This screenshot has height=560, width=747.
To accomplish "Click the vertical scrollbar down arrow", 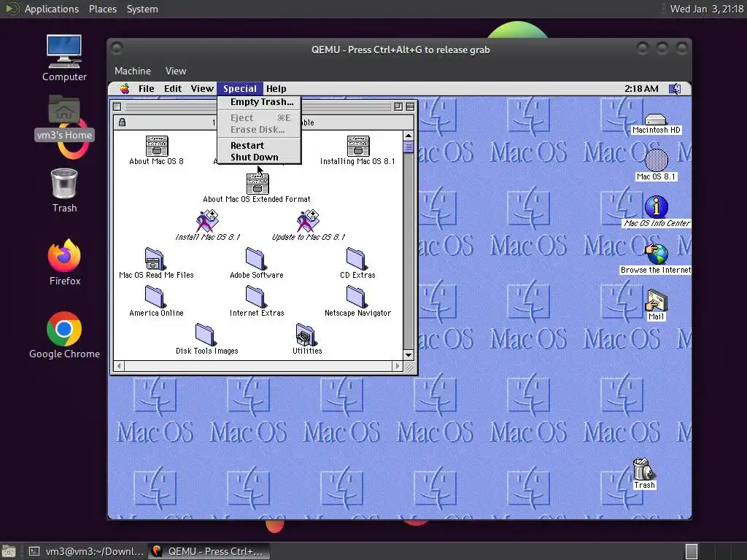I will click(x=409, y=355).
